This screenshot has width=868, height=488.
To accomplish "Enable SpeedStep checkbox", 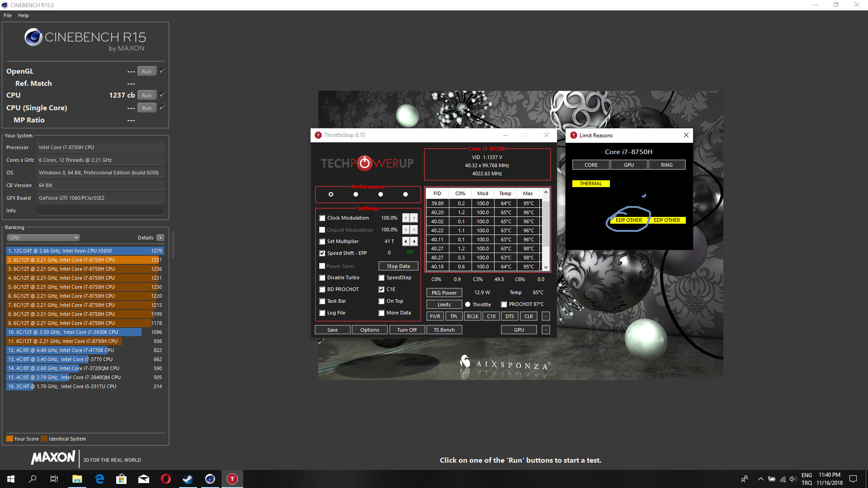I will [382, 278].
